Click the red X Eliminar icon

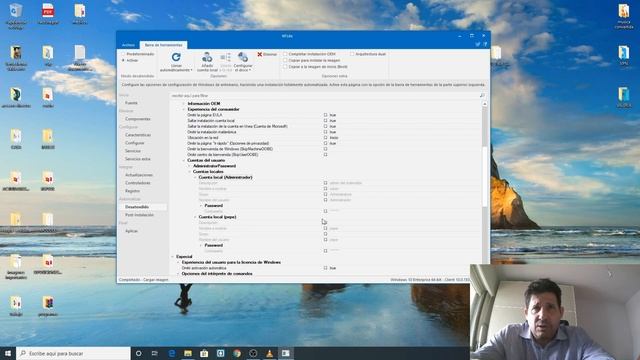[260, 54]
